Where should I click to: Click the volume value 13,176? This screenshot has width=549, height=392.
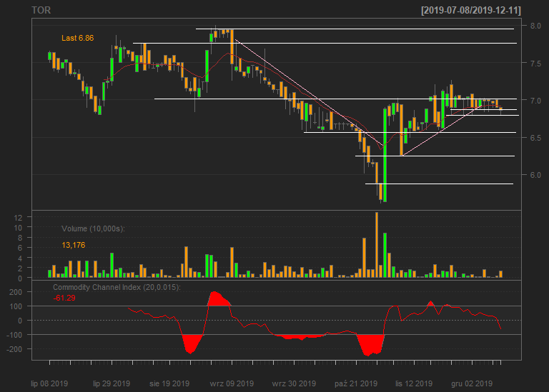click(73, 245)
